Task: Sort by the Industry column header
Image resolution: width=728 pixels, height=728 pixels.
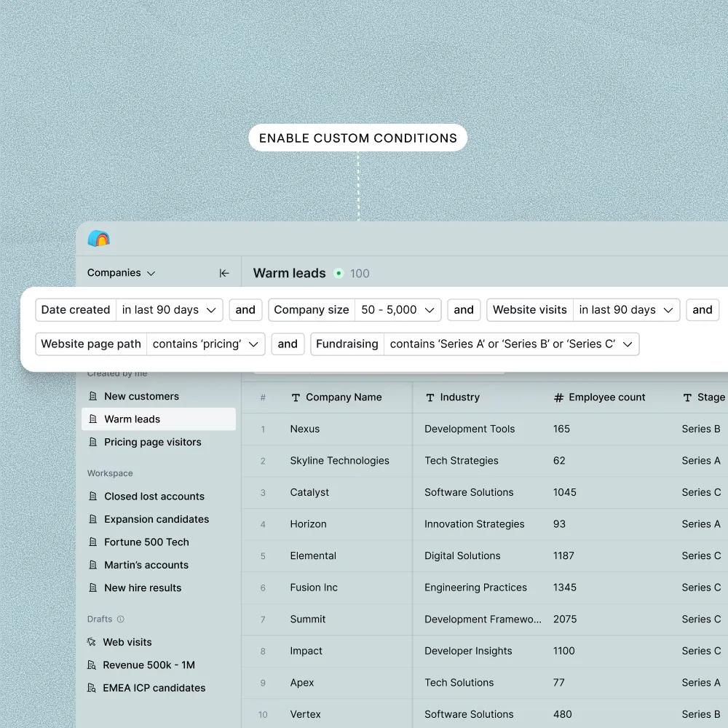Action: point(459,397)
